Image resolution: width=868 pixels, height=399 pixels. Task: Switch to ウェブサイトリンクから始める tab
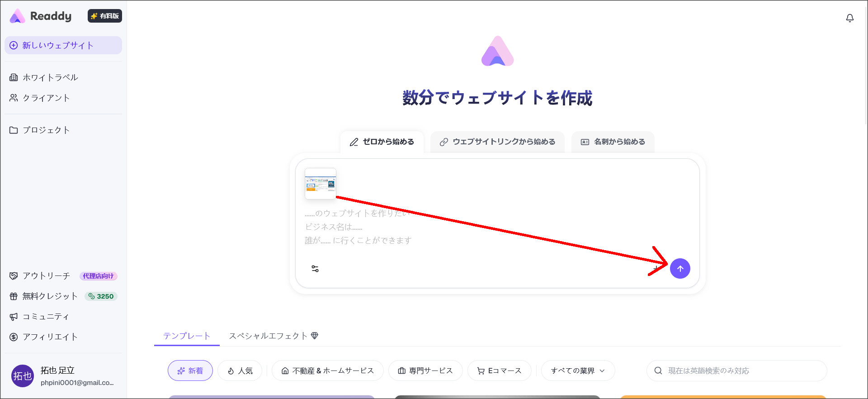click(x=497, y=142)
